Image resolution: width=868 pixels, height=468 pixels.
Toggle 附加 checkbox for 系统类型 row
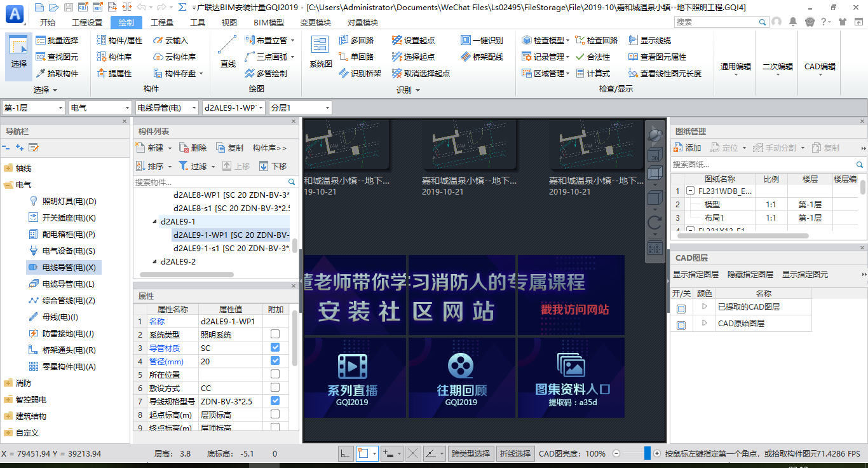[275, 334]
